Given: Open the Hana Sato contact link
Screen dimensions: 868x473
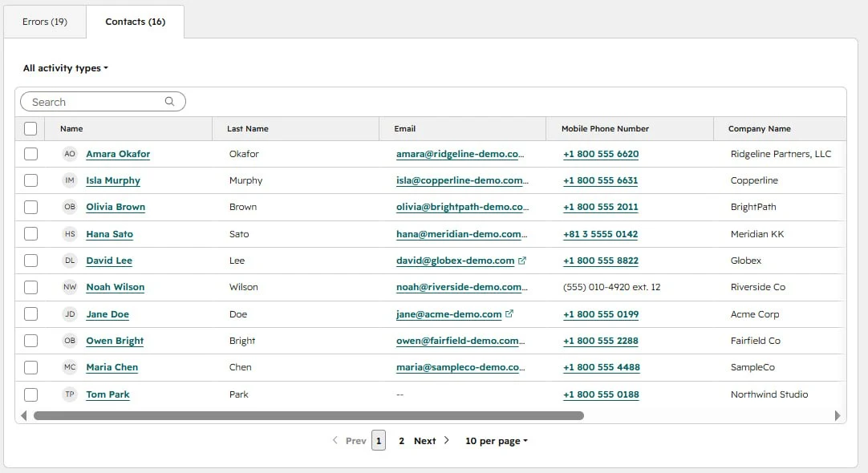Looking at the screenshot, I should tap(110, 234).
